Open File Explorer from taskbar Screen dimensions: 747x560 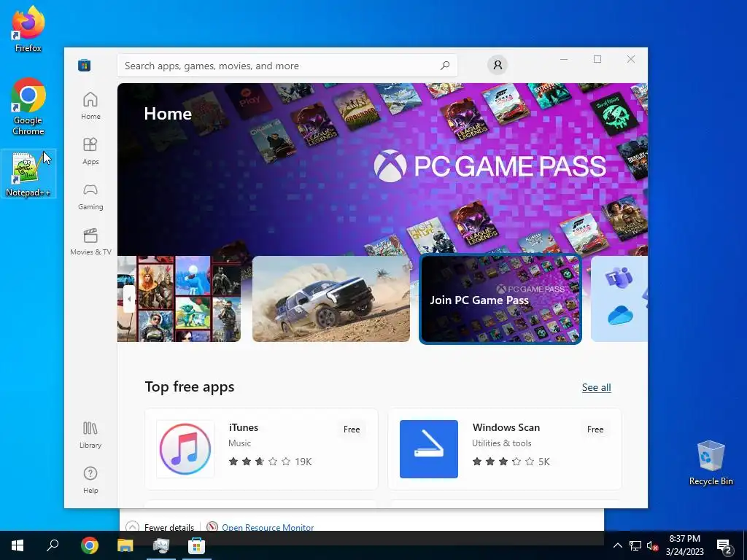125,545
